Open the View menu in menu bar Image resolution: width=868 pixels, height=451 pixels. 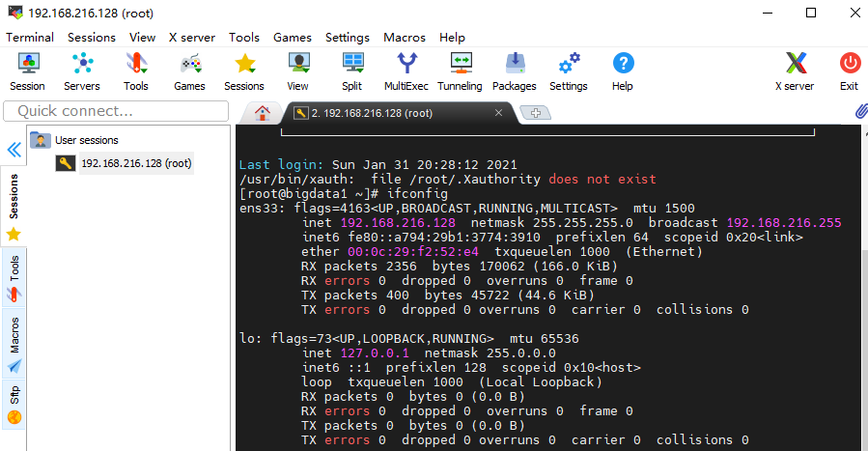(x=142, y=37)
